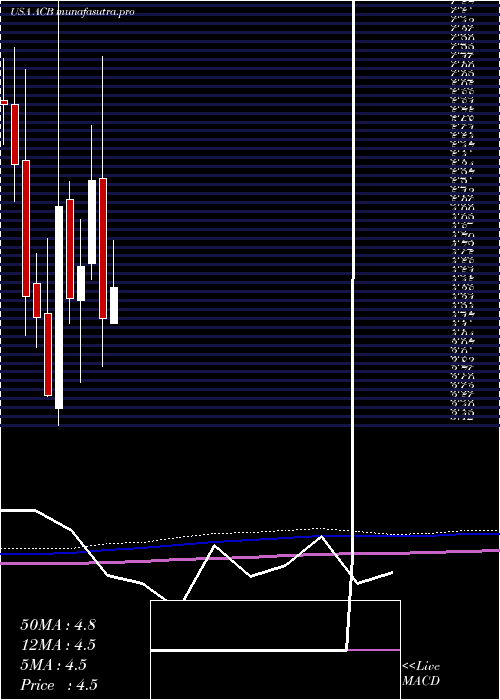
Task: Click the 50MA : 4.8 label
Action: point(58,625)
